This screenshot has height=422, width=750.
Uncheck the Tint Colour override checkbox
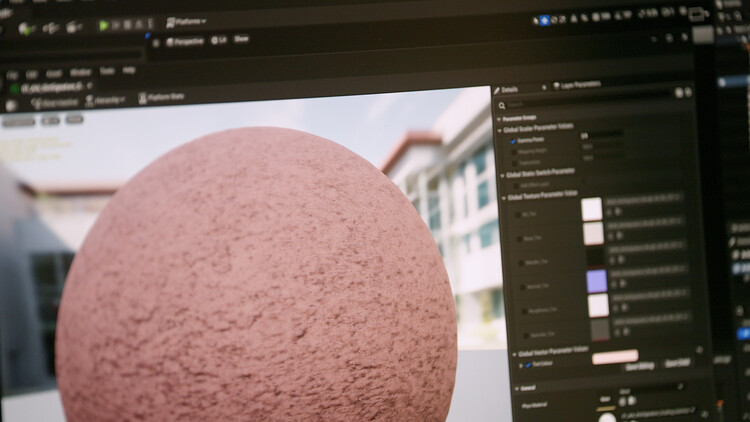pyautogui.click(x=528, y=365)
